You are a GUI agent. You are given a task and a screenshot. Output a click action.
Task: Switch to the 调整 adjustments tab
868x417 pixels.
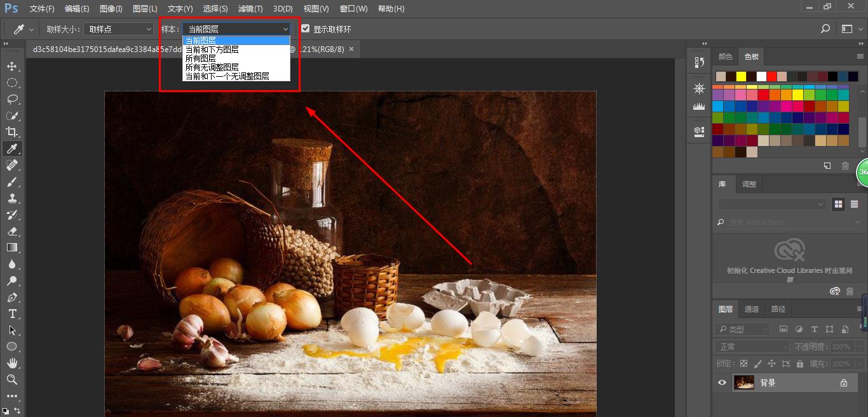tap(749, 184)
